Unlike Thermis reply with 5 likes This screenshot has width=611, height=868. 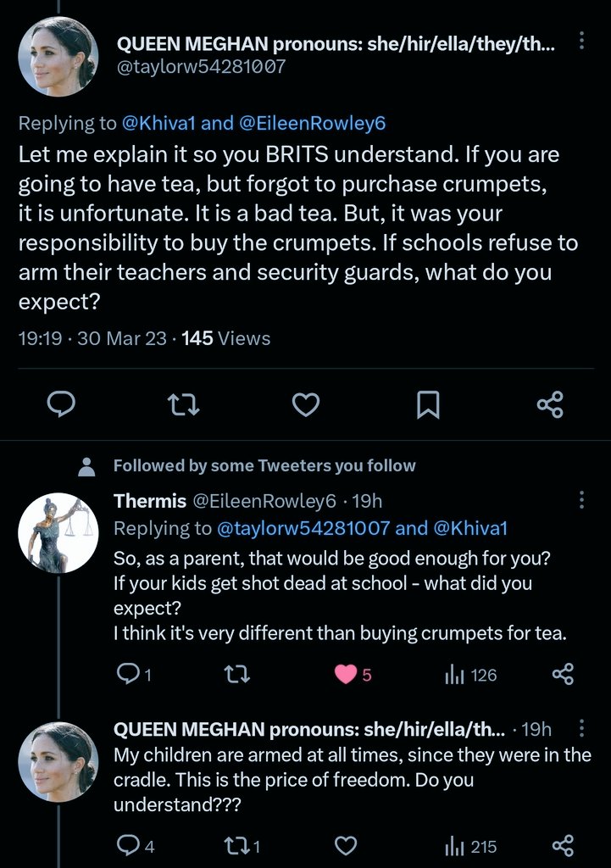(346, 675)
